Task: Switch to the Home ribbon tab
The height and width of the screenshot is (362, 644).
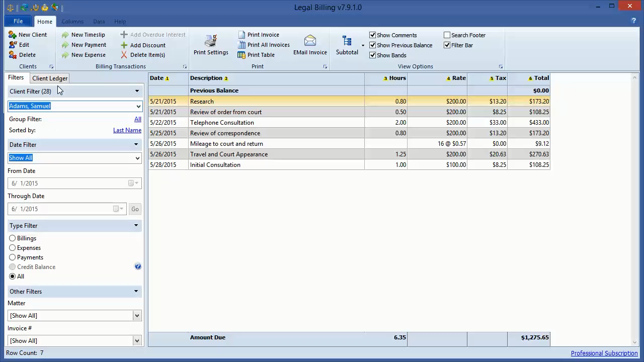Action: tap(44, 22)
